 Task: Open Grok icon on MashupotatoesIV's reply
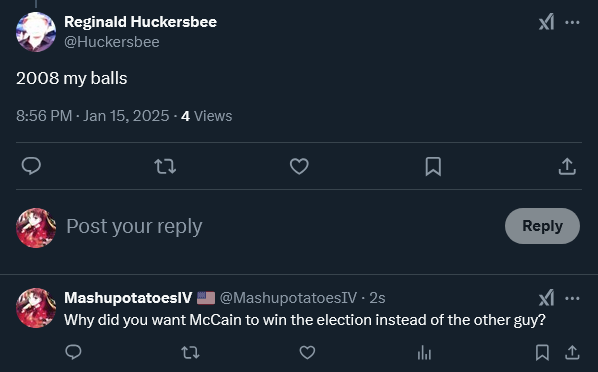tap(546, 298)
